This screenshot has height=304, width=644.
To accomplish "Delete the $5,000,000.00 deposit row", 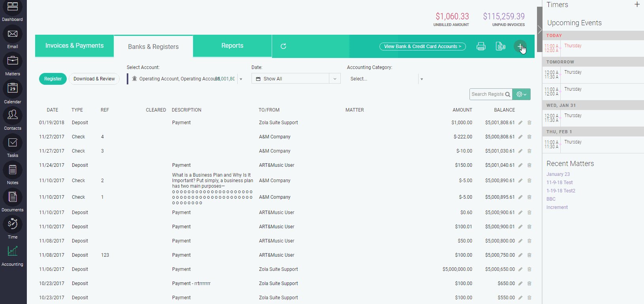I will [529, 269].
